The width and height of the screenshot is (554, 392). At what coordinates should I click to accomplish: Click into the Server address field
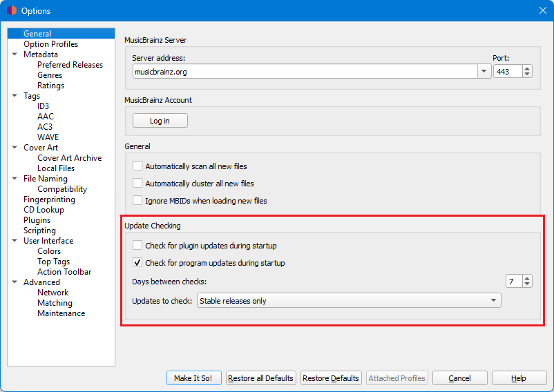tap(303, 72)
